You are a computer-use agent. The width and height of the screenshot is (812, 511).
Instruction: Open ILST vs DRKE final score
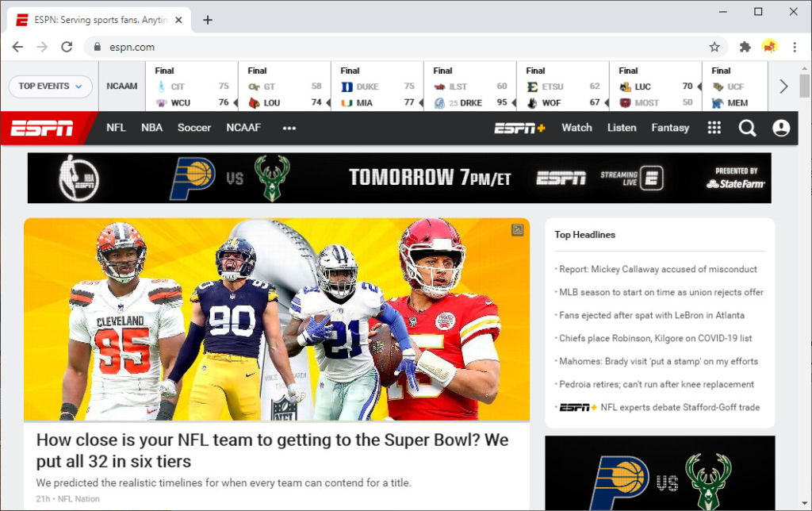pyautogui.click(x=470, y=86)
